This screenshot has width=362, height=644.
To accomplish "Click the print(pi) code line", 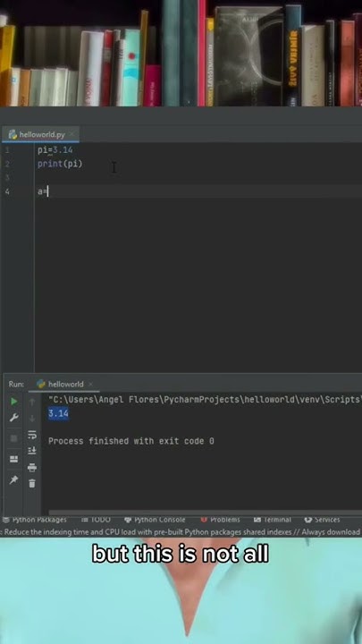I will point(60,164).
